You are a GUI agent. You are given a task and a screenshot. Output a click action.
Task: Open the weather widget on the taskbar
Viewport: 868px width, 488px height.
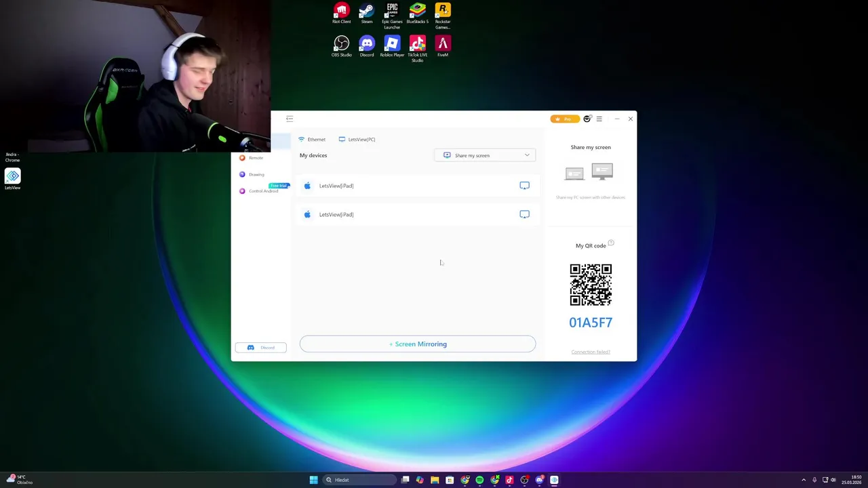click(19, 480)
